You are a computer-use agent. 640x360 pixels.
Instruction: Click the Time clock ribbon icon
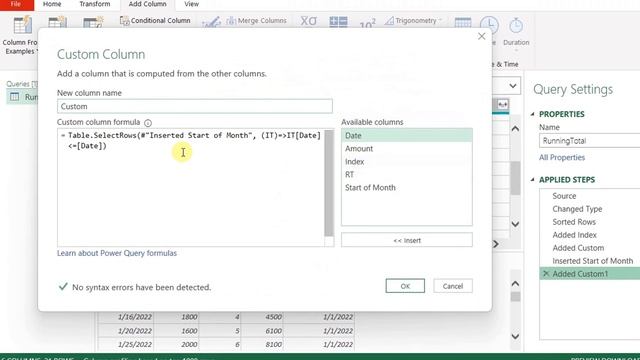489,25
